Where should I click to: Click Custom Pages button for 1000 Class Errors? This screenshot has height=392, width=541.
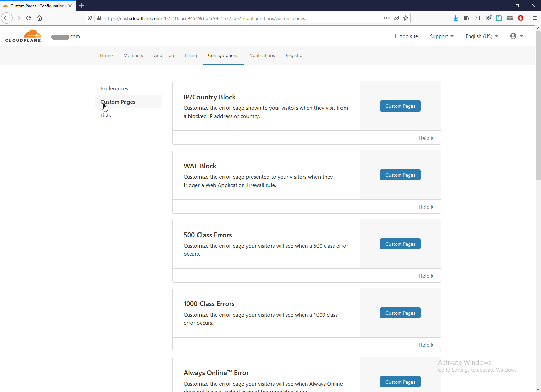[400, 313]
